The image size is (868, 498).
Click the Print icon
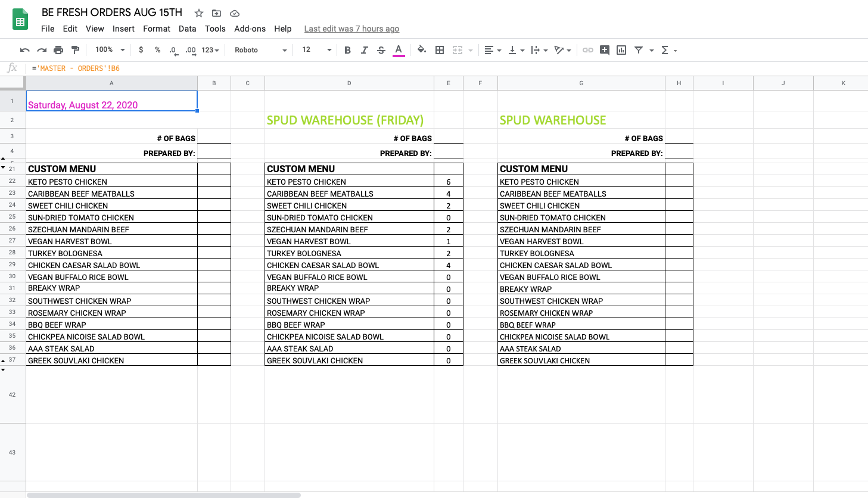click(x=58, y=50)
